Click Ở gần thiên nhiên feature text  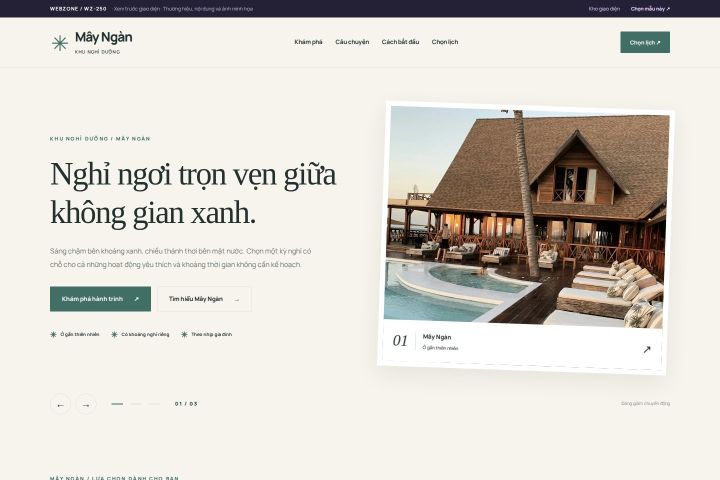[79, 334]
